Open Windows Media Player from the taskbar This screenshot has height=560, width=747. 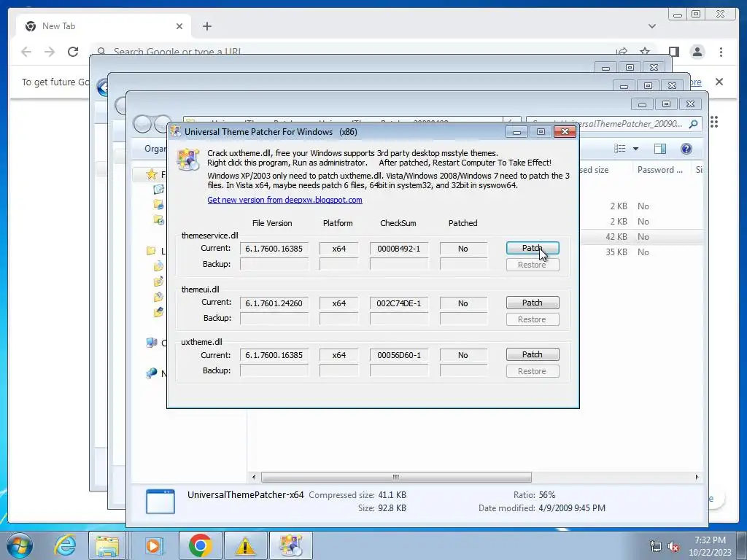click(x=153, y=545)
